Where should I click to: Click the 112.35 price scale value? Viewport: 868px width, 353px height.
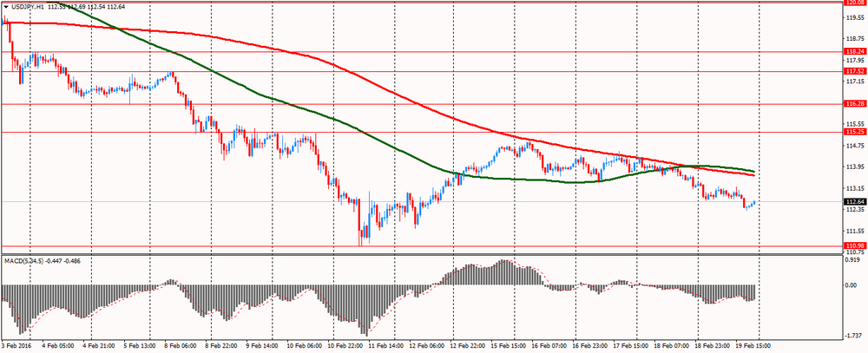[x=855, y=210]
